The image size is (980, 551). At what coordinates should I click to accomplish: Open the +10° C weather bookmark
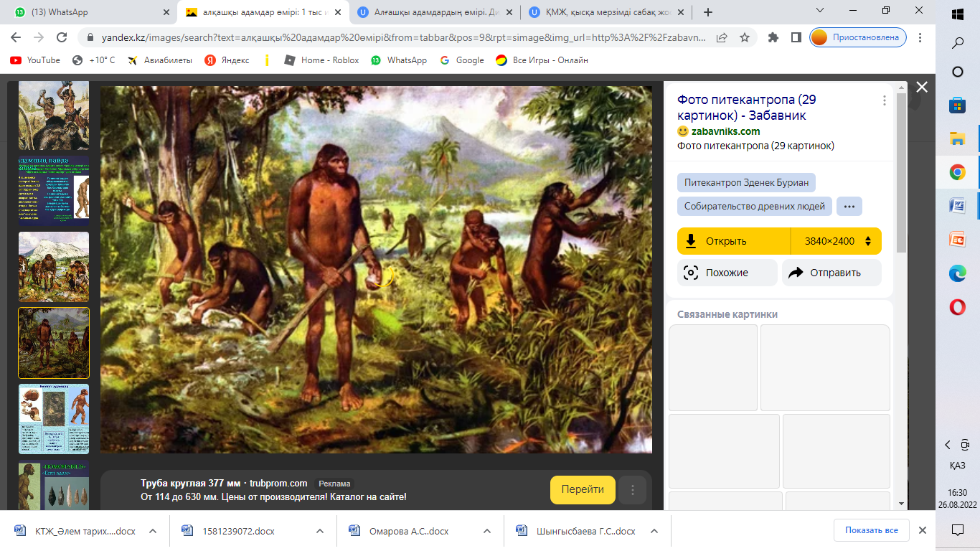(93, 60)
